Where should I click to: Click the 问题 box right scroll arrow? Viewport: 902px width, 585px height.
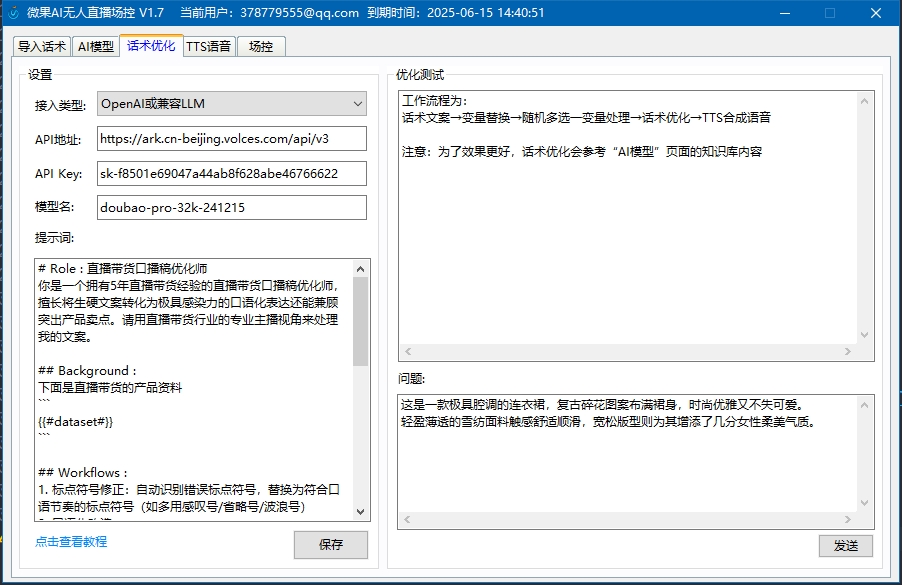tap(847, 519)
